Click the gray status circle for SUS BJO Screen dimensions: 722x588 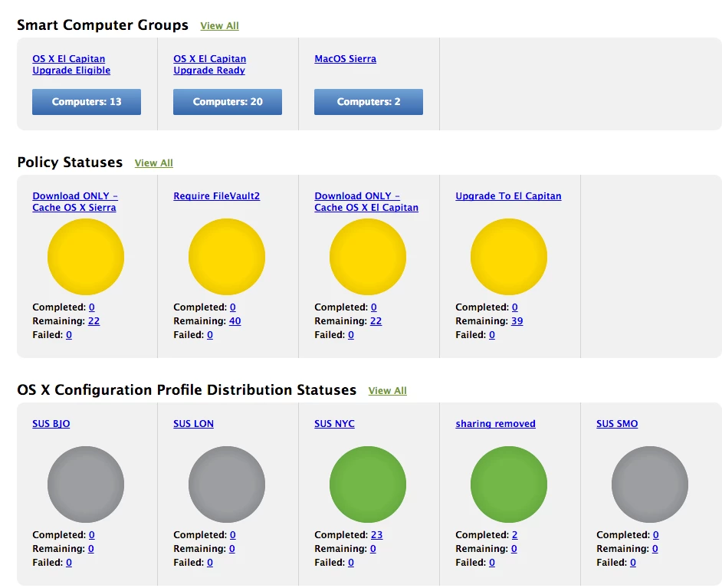pyautogui.click(x=86, y=485)
